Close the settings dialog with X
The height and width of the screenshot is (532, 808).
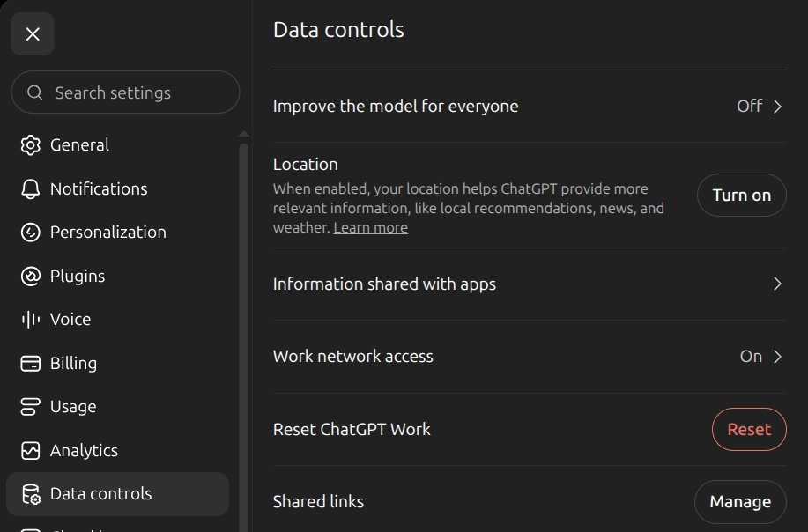(x=33, y=34)
